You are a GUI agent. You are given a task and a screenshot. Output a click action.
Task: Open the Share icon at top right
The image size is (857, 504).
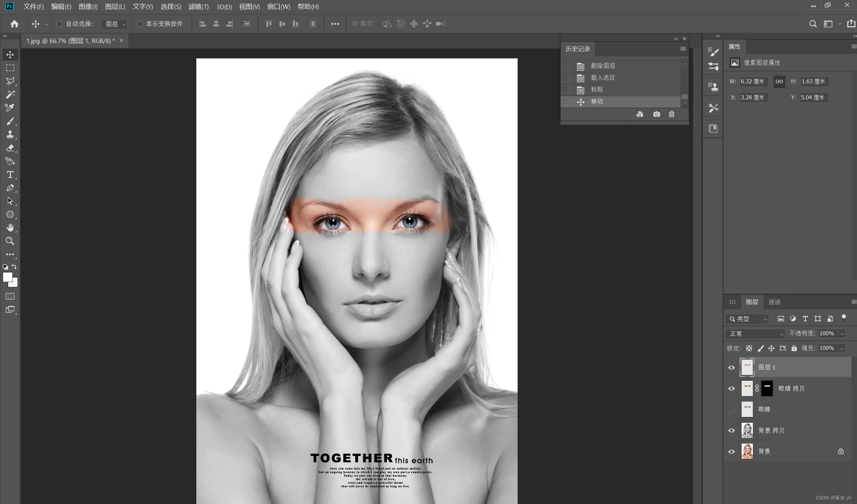click(851, 24)
